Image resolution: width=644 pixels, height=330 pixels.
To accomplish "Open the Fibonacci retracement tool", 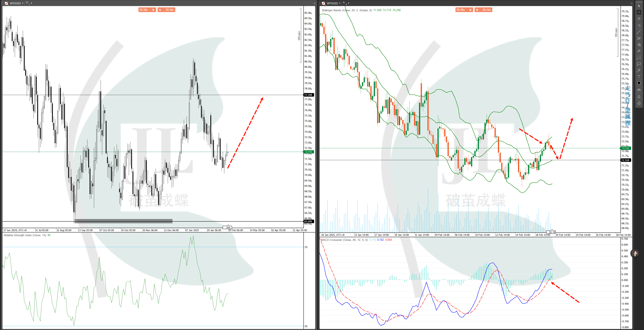I will click(x=639, y=58).
